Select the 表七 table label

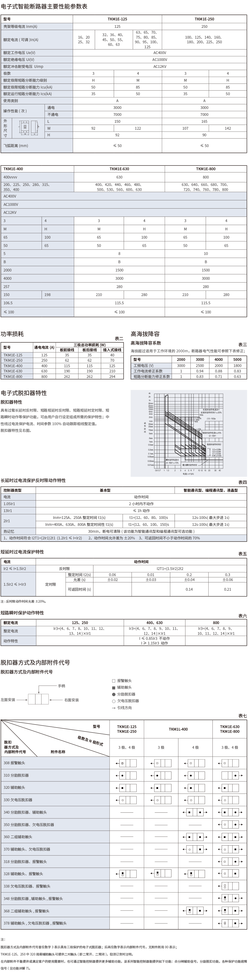point(243,716)
